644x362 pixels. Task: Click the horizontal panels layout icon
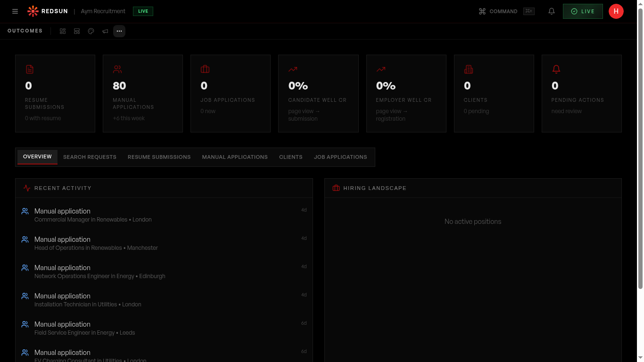tap(77, 31)
